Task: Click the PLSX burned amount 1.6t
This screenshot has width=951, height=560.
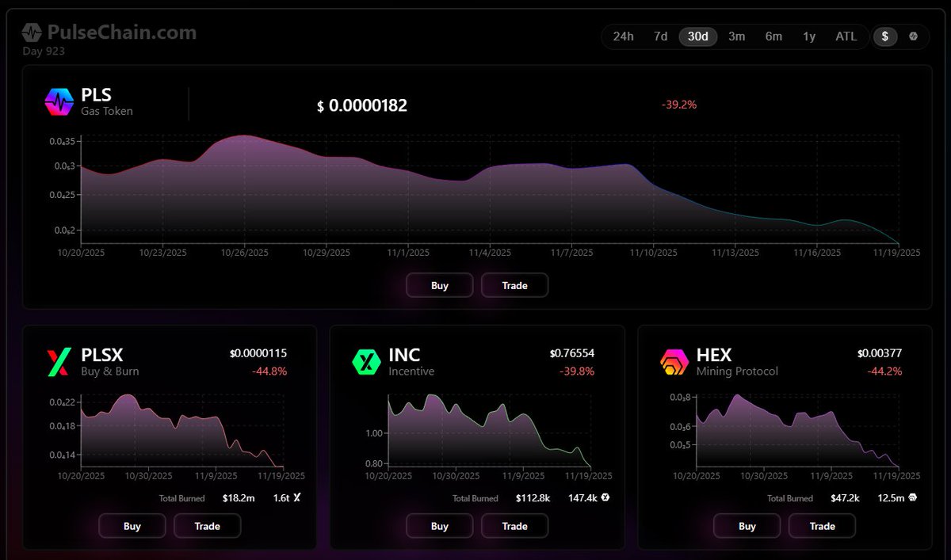Action: (281, 498)
